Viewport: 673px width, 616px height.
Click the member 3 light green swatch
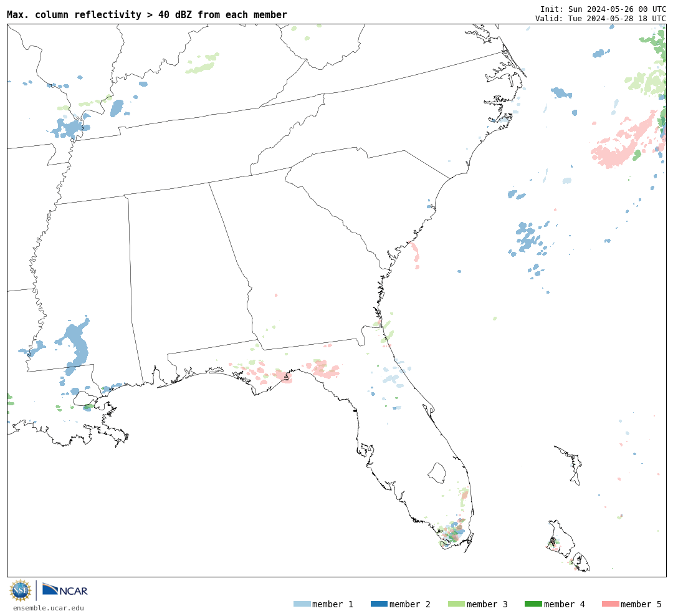[x=456, y=604]
